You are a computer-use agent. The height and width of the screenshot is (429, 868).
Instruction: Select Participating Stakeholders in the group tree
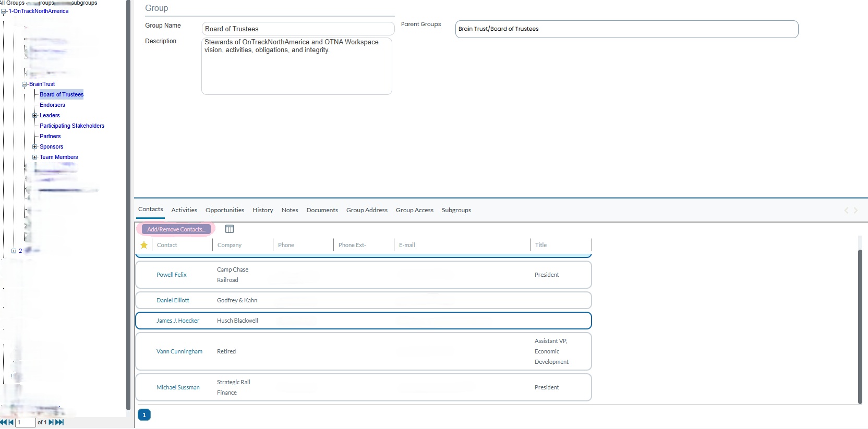72,126
